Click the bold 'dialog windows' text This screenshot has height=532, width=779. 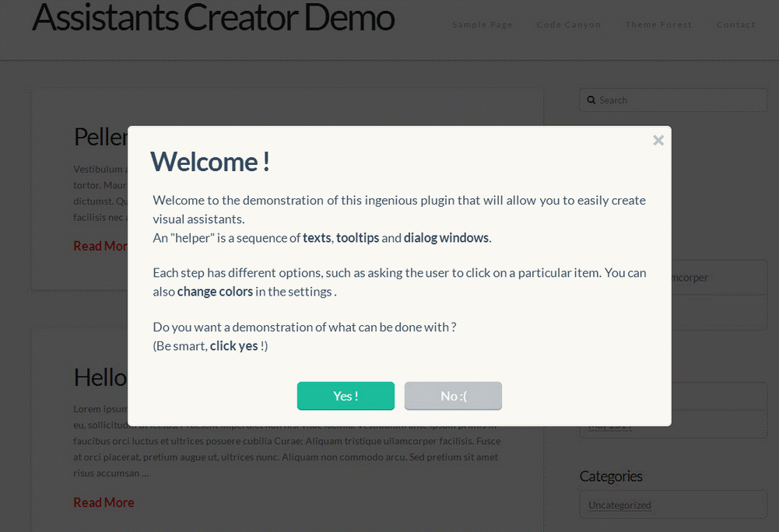tap(446, 238)
